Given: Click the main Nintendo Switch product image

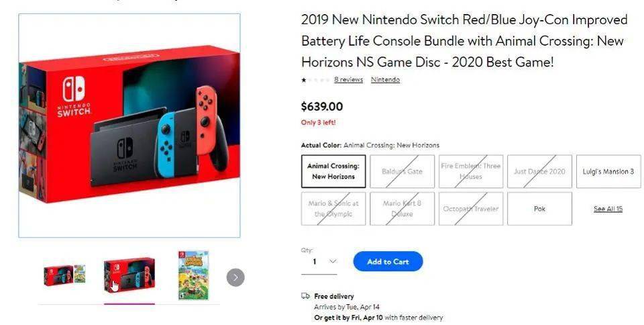Looking at the screenshot, I should point(129,126).
